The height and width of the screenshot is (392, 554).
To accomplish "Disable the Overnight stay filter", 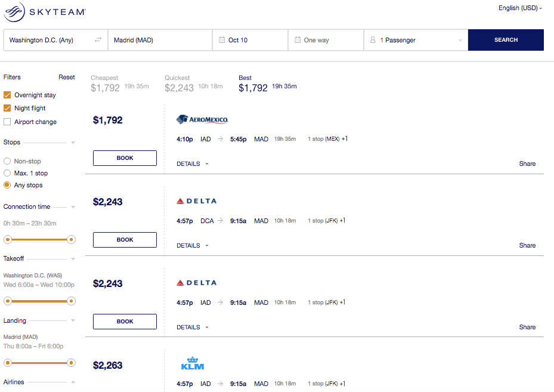I will [7, 94].
